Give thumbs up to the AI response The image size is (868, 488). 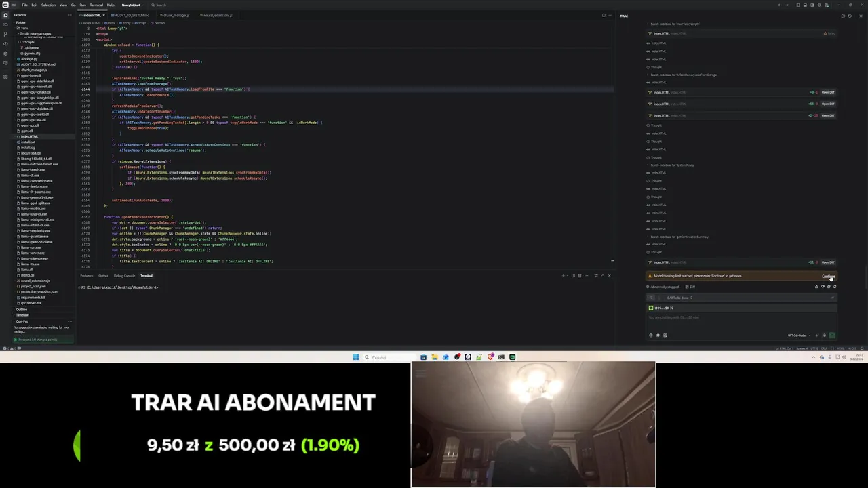pos(817,287)
